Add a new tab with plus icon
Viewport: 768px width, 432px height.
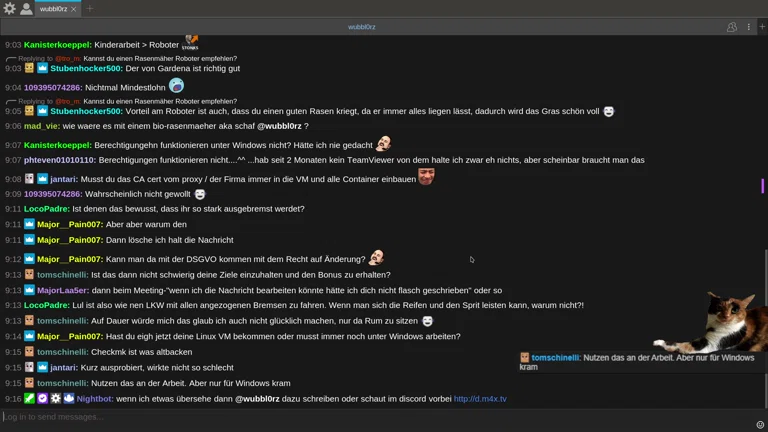pos(90,8)
